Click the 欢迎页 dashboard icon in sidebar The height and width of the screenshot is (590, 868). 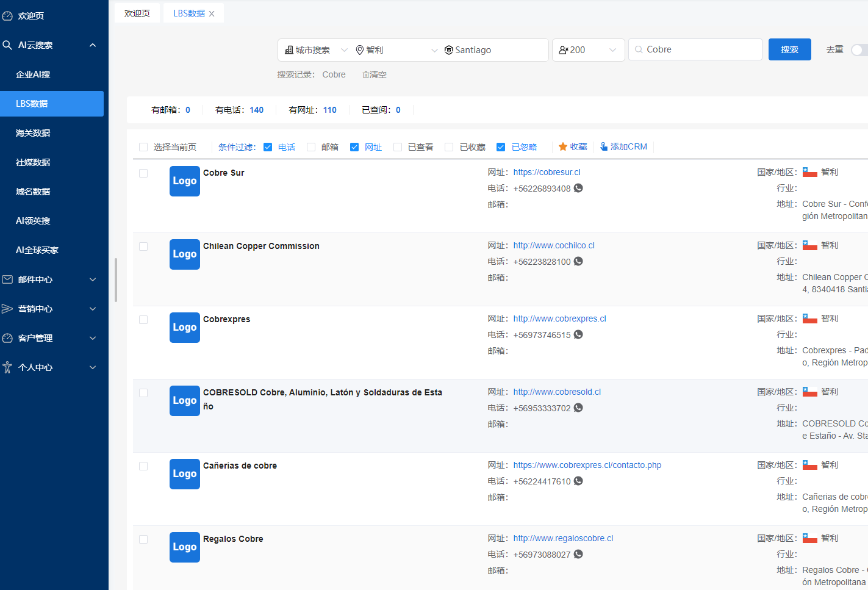pos(7,16)
